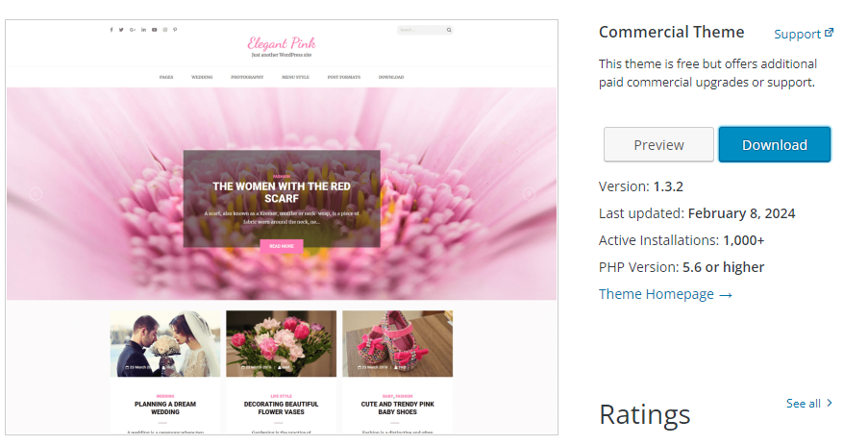Screen dimensions: 868x445
Task: Open the YouTube social icon
Action: 154,30
